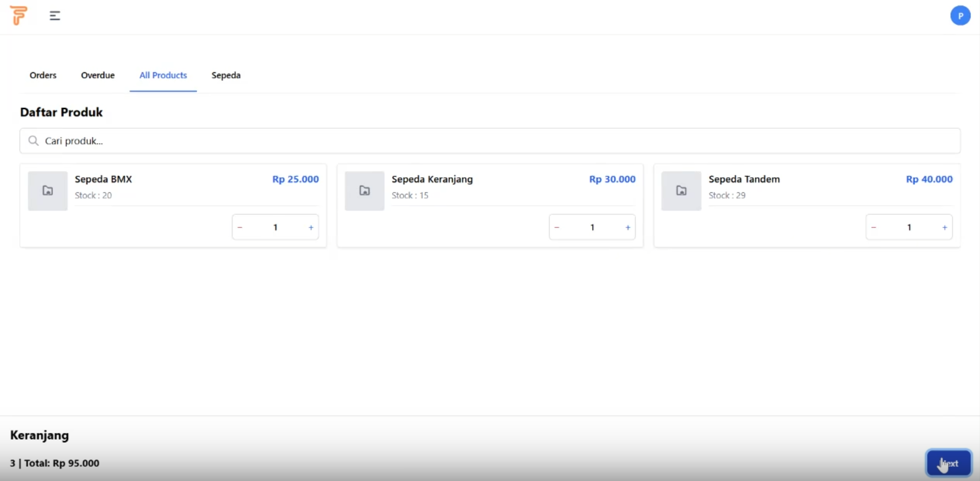
Task: Decrease Sepeda BMX quantity with minus
Action: [x=240, y=227]
